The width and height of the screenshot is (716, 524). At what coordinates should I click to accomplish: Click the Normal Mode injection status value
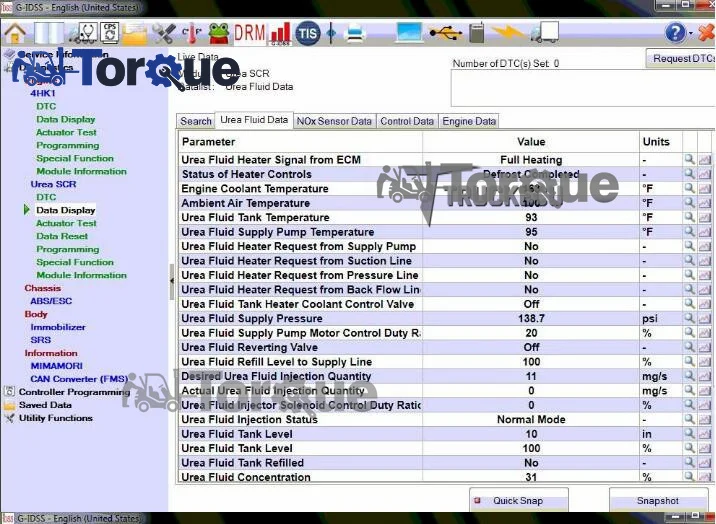(531, 419)
